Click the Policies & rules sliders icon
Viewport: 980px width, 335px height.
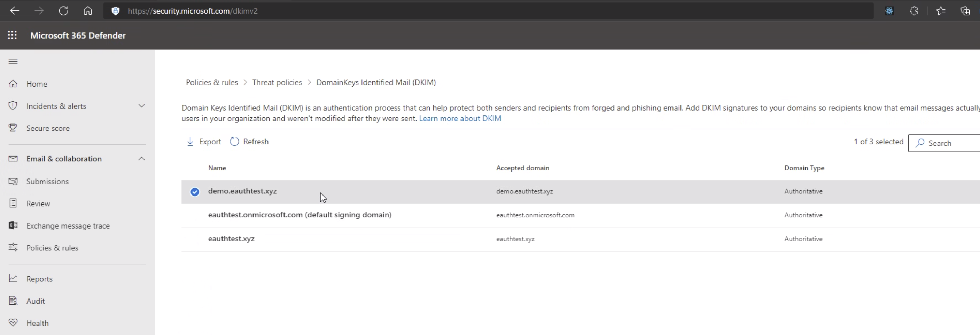coord(13,247)
